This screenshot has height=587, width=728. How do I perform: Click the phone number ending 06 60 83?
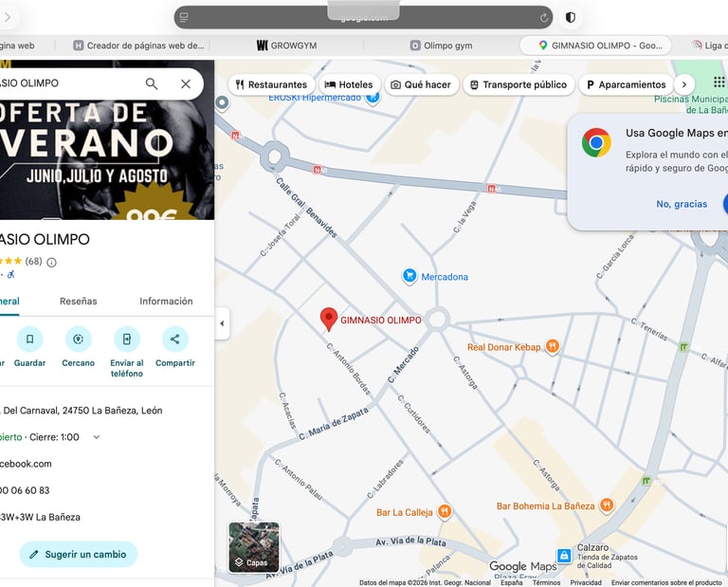[x=25, y=490]
